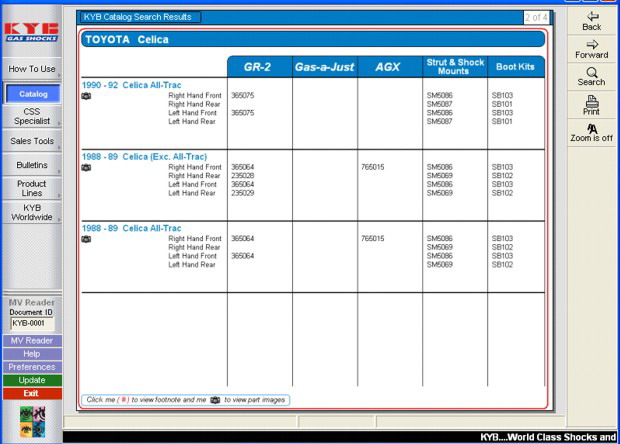Open camera icon for 1988-89 Celica All-Trac
Screen dimensions: 620x444
pyautogui.click(x=86, y=239)
